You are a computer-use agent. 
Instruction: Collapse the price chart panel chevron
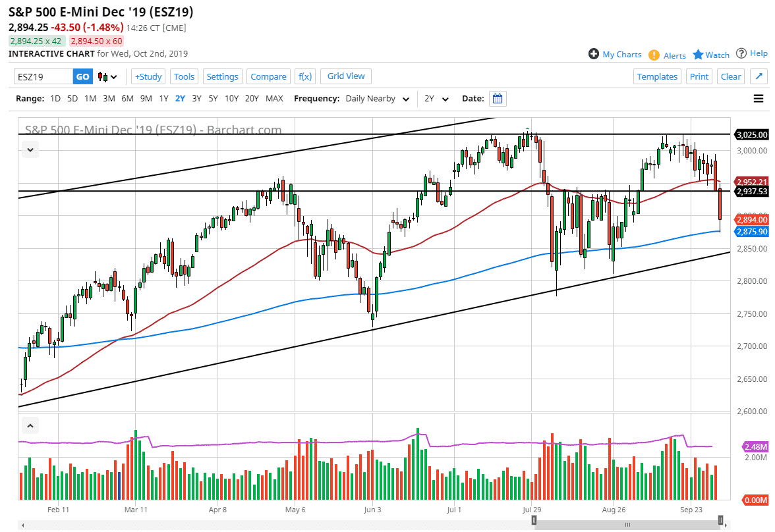point(30,149)
